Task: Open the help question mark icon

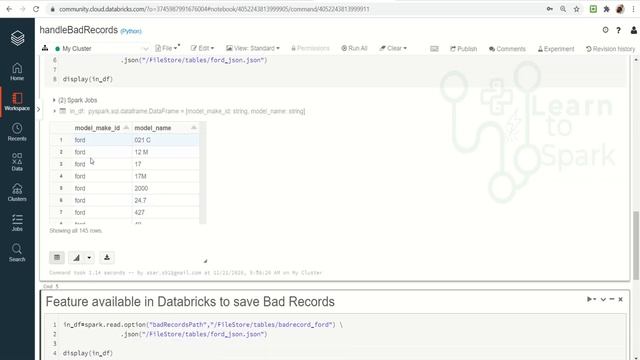Action: coord(619,30)
